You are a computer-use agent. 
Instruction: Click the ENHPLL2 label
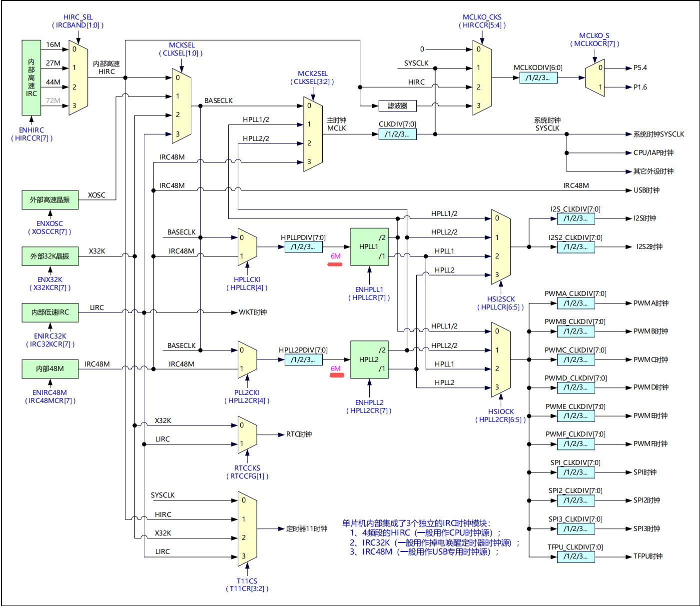pyautogui.click(x=369, y=402)
